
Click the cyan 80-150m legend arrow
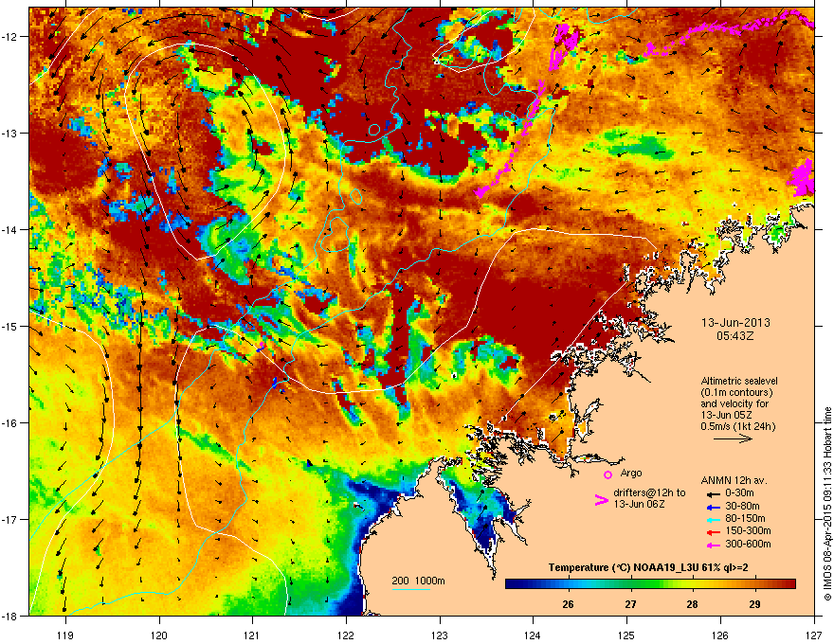click(713, 519)
